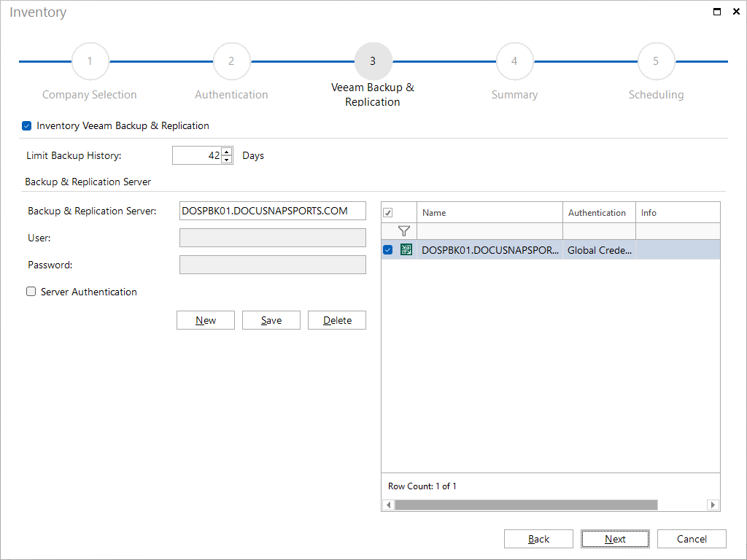Viewport: 747px width, 560px height.
Task: Click the Password input field
Action: pos(273,265)
